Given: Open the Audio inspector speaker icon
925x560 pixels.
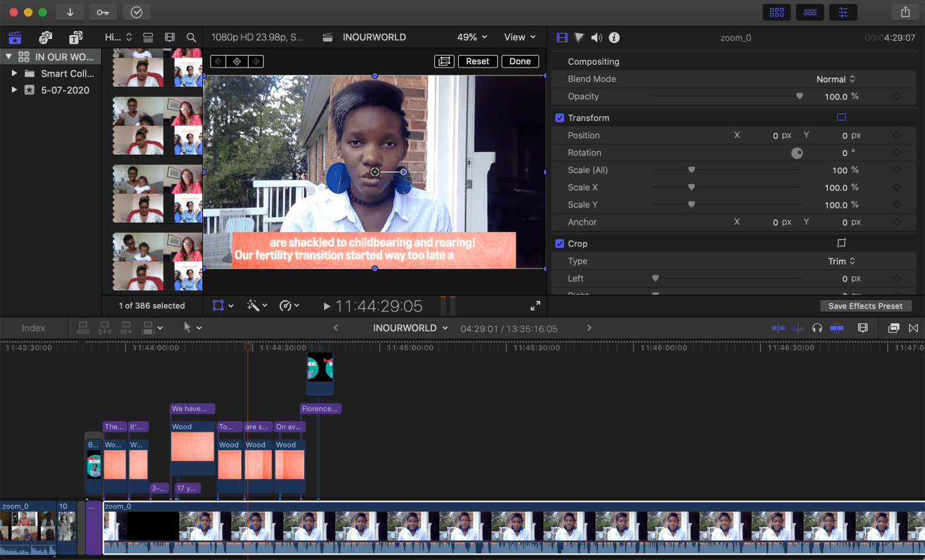Looking at the screenshot, I should (596, 38).
